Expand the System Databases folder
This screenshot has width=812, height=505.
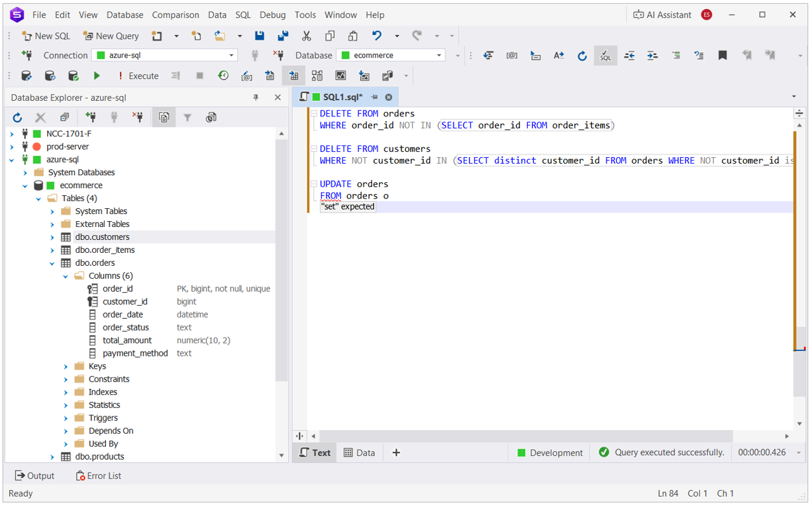25,173
